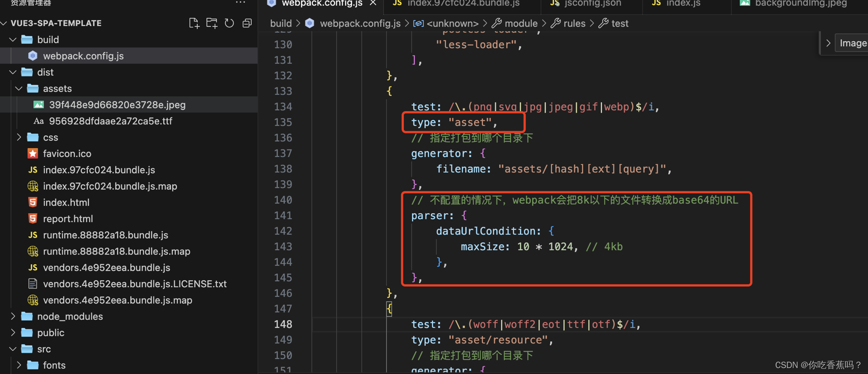This screenshot has width=868, height=374.
Task: Click the star icon of favicon.ico
Action: (32, 154)
